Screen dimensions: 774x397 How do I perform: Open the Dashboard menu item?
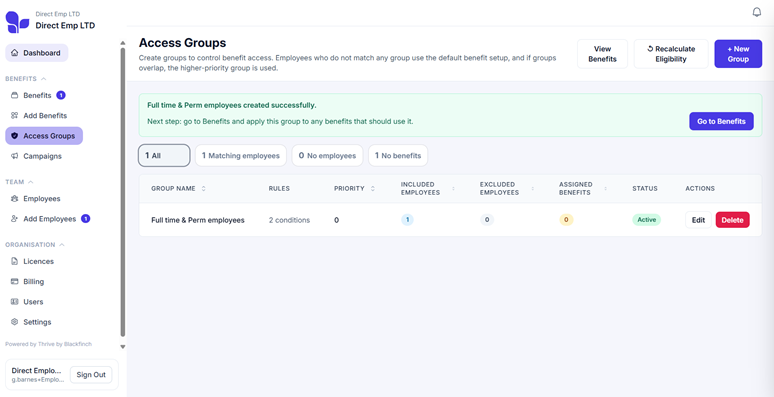37,53
